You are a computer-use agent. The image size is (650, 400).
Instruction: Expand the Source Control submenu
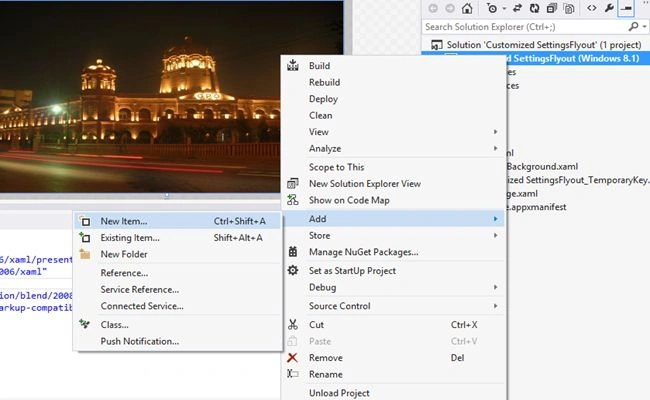point(394,306)
